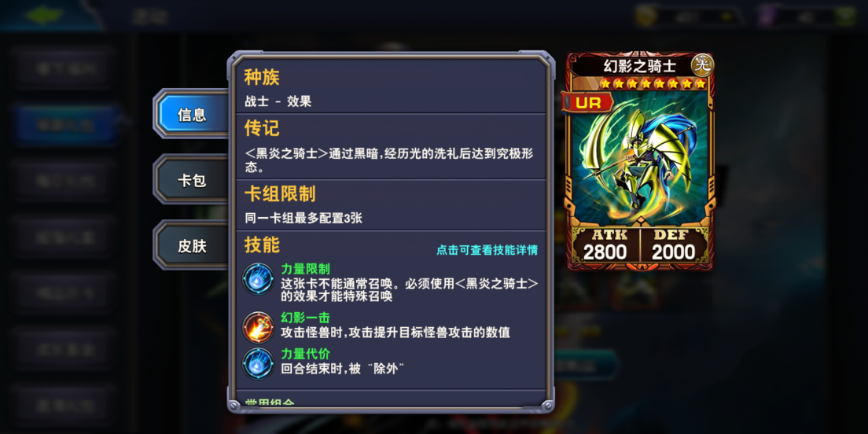Click the card's star level row

653,84
